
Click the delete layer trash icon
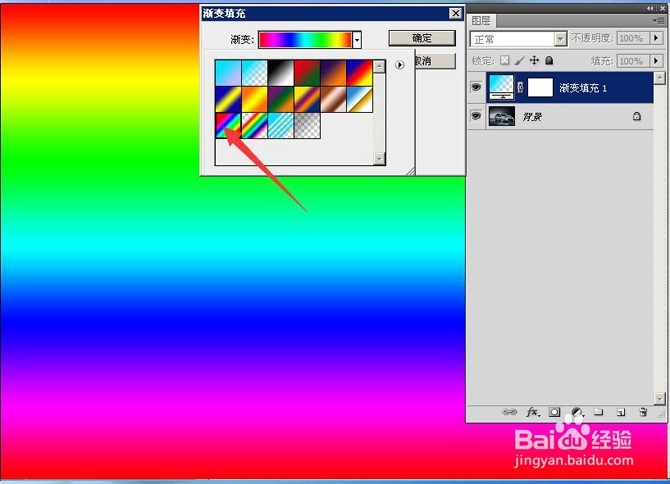tap(643, 412)
